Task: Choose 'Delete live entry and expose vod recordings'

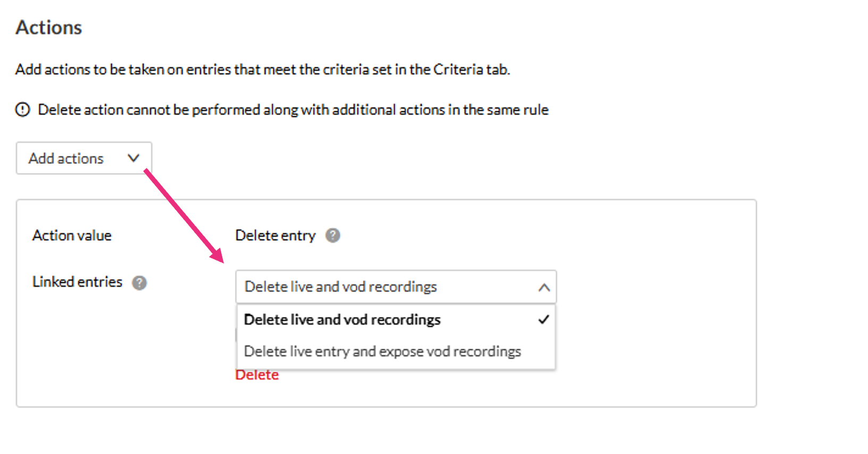Action: click(x=382, y=351)
